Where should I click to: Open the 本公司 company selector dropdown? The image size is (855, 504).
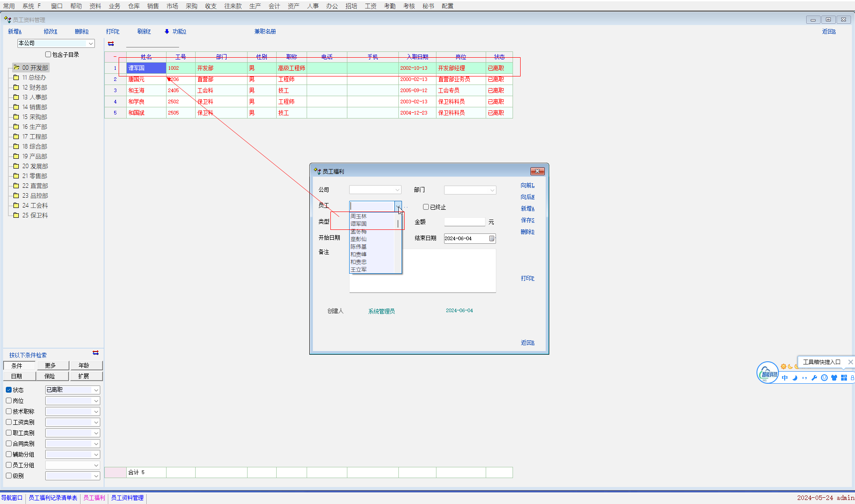91,43
